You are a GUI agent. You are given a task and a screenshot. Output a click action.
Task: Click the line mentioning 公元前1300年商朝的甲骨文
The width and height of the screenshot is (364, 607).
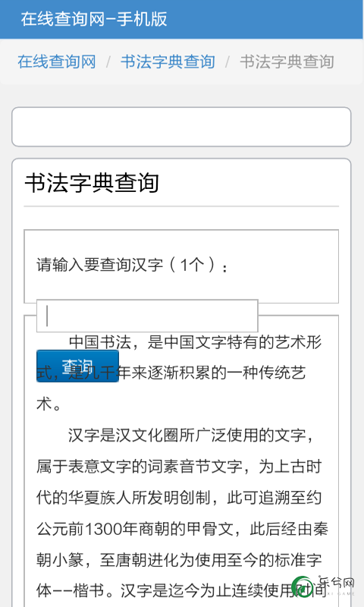[x=182, y=529]
